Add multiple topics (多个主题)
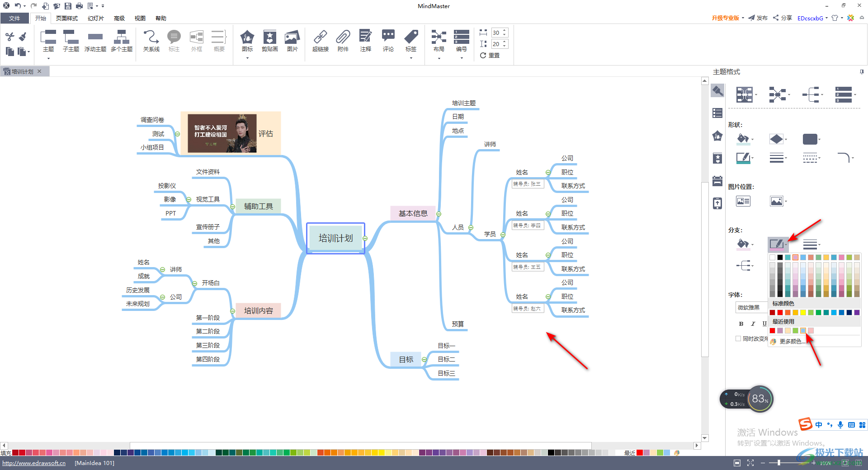Image resolution: width=868 pixels, height=470 pixels. coord(121,41)
